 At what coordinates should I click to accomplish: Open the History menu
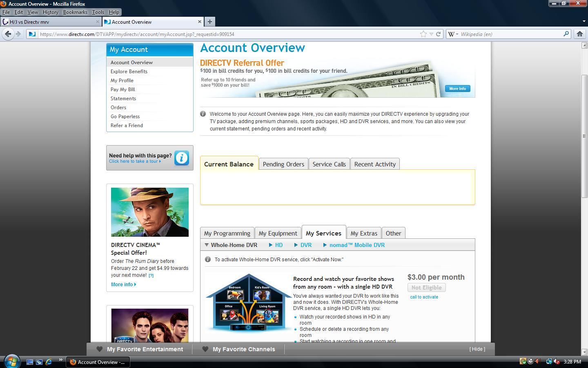click(x=51, y=12)
